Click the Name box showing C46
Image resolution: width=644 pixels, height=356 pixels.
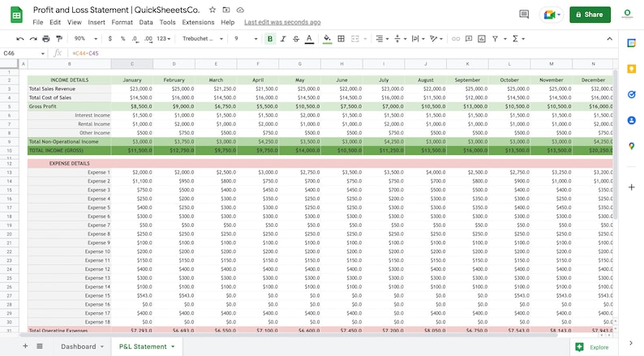coord(24,53)
